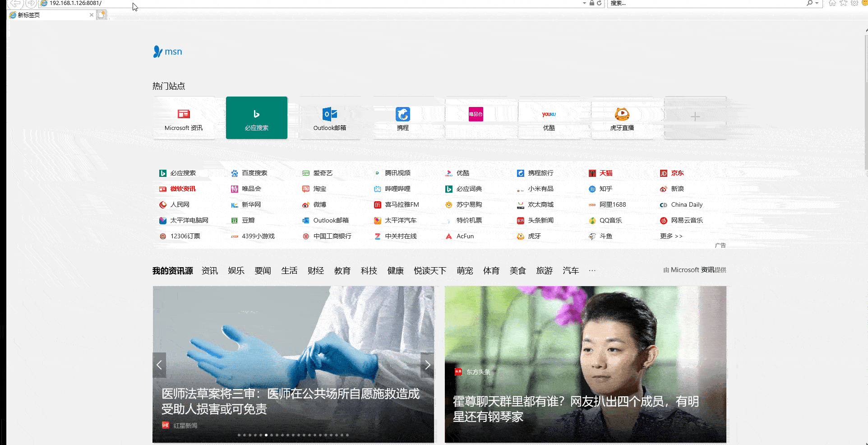
Task: Open browser settings via the gear icon
Action: click(x=854, y=3)
